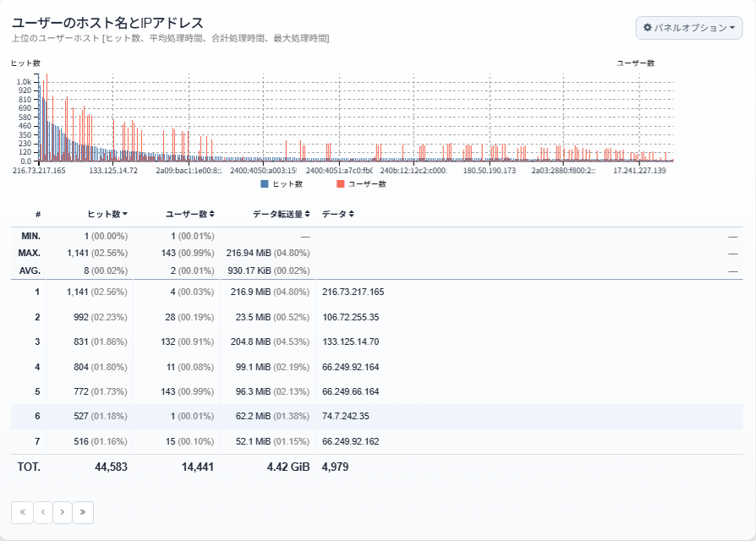756x541 pixels.
Task: Click the gear icon in panel options
Action: point(648,27)
